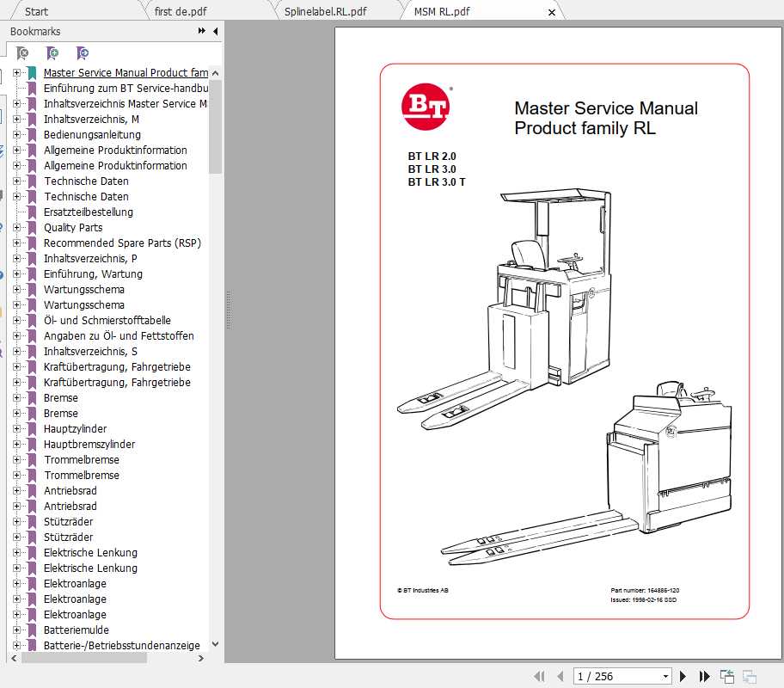The height and width of the screenshot is (688, 784).
Task: Expand the Batterie-/Betriebsstundenanzeige bookmark node
Action: coord(16,646)
